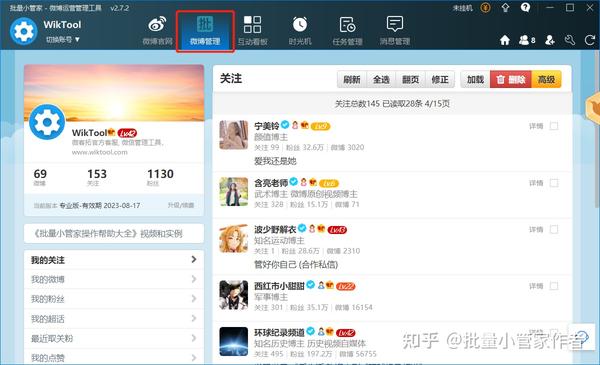Click the WikTool gear logo in header
This screenshot has width=600, height=365.
[x=24, y=31]
